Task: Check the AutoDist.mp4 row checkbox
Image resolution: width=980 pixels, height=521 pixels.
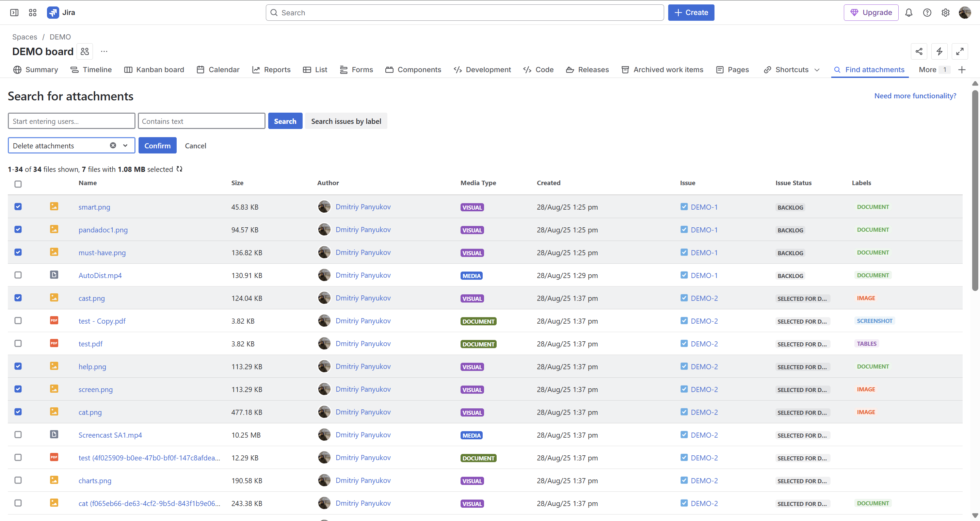Action: [x=18, y=275]
